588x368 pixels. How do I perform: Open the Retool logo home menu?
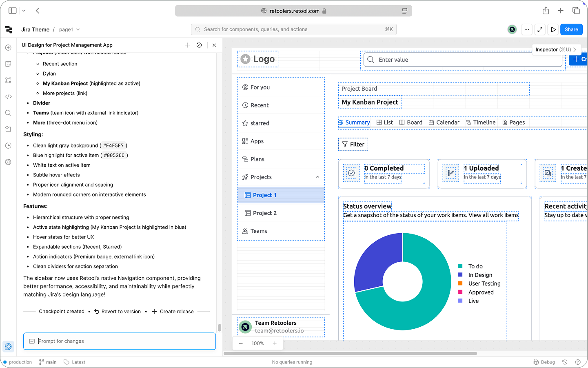click(x=9, y=29)
